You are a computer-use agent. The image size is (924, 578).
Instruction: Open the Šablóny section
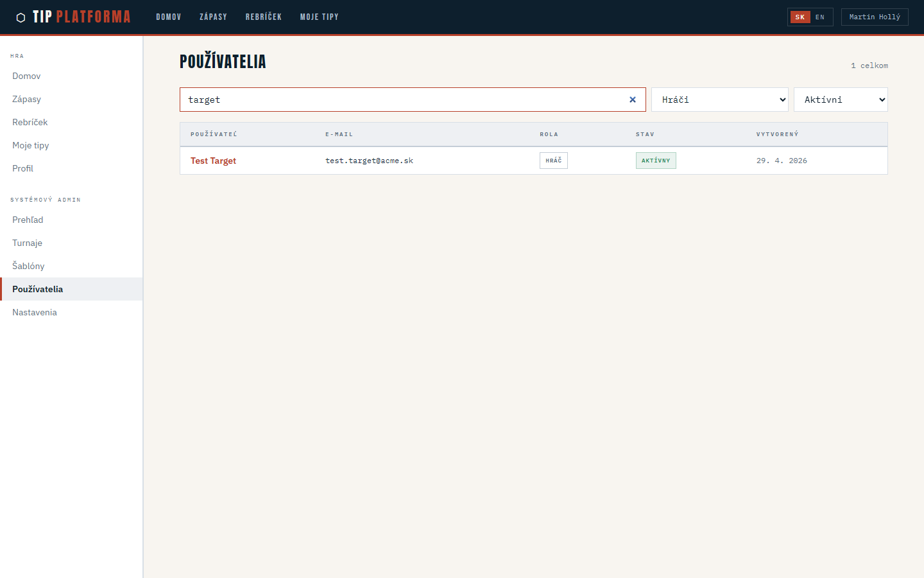click(28, 266)
